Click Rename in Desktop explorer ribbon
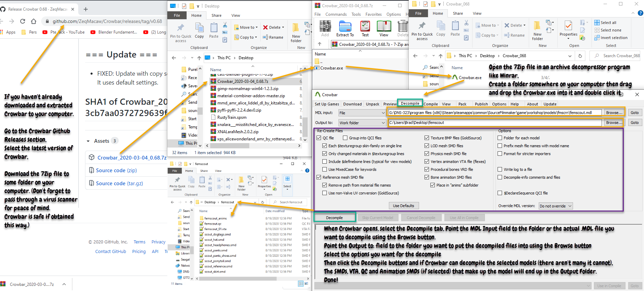 (273, 37)
